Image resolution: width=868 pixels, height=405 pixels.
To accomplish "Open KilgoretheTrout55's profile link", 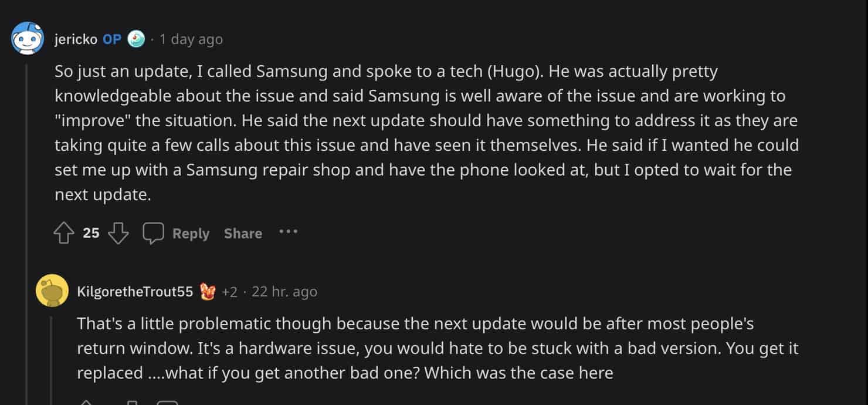I will (135, 292).
